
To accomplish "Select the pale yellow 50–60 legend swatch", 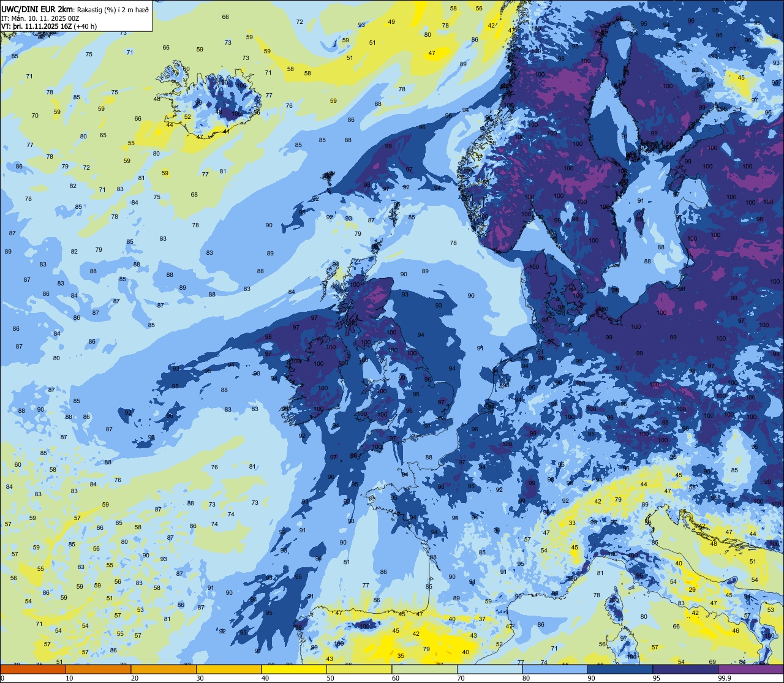I will pyautogui.click(x=359, y=669).
